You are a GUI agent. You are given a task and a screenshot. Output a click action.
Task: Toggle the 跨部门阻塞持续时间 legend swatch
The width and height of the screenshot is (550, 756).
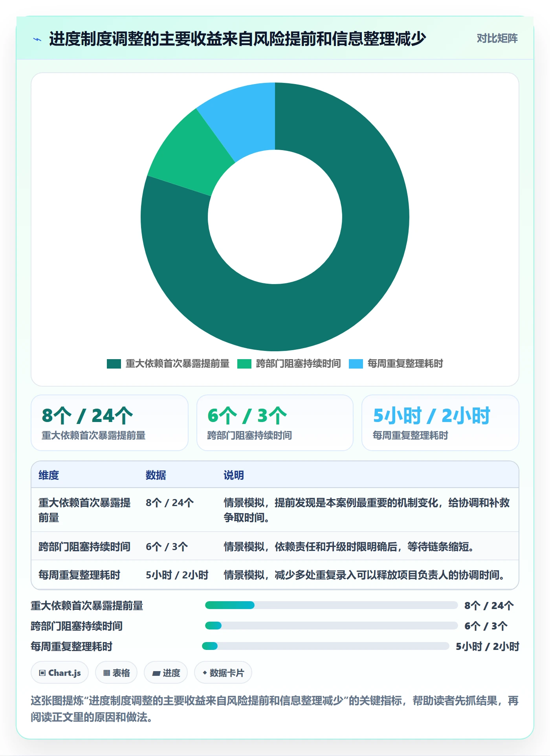point(244,364)
